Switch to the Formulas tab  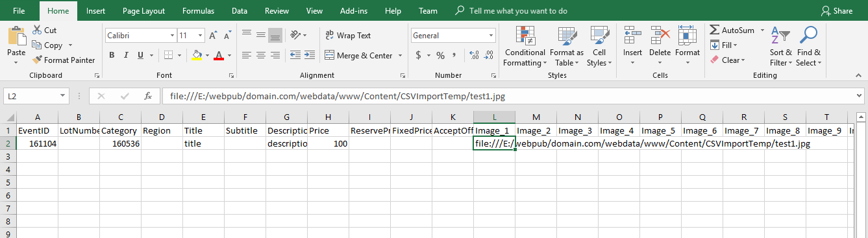[x=198, y=11]
